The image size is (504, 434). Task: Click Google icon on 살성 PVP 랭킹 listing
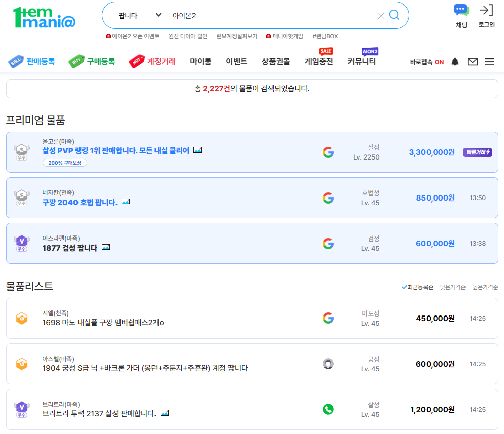[328, 152]
